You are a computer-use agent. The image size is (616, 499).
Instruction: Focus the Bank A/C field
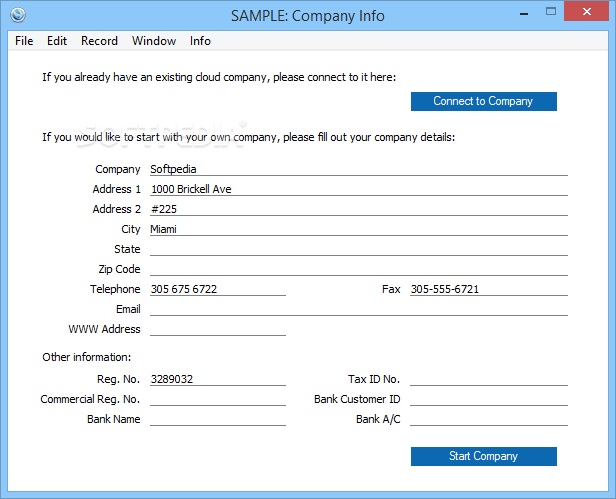[x=489, y=420]
